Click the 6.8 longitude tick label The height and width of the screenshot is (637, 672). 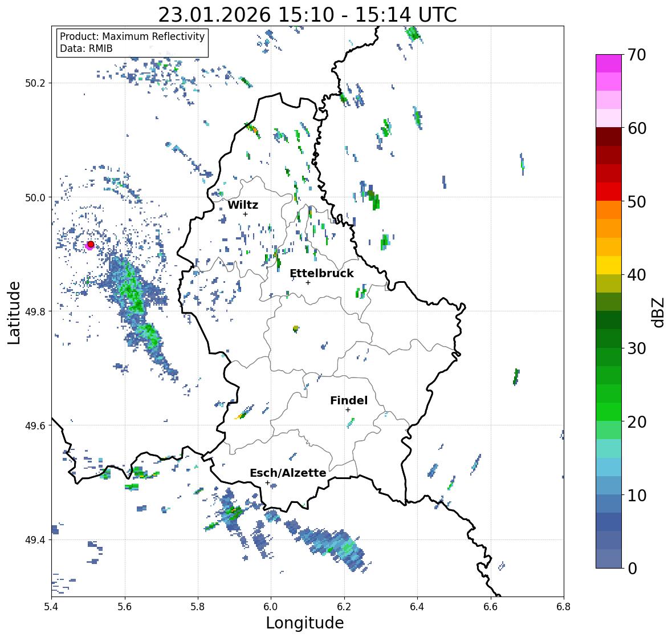564,607
